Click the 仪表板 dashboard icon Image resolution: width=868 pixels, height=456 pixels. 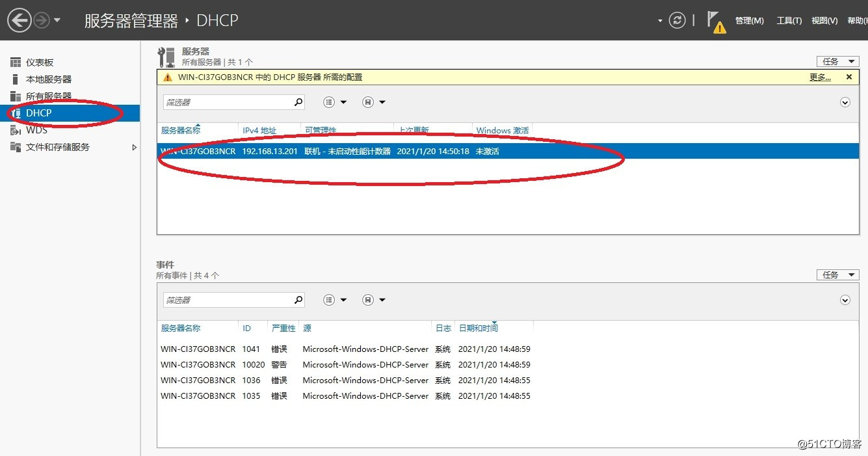16,62
